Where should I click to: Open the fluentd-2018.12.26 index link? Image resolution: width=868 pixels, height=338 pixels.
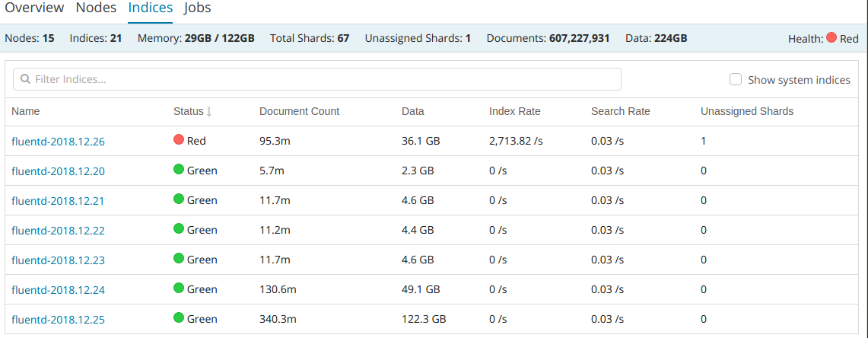pos(58,141)
